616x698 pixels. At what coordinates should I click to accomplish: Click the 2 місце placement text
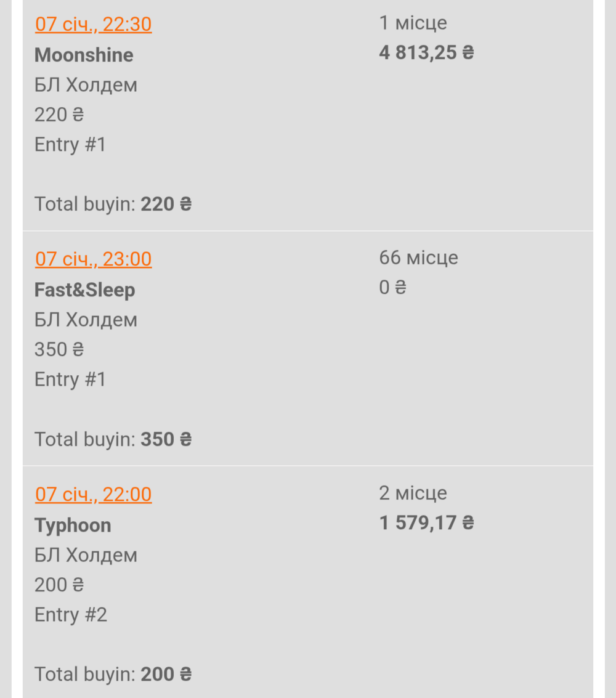(413, 493)
